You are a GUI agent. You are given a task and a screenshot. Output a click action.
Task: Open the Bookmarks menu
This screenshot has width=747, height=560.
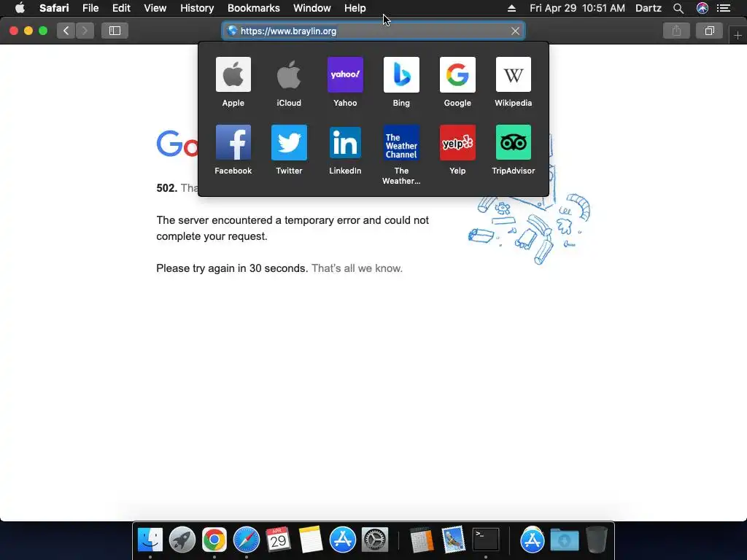tap(253, 8)
